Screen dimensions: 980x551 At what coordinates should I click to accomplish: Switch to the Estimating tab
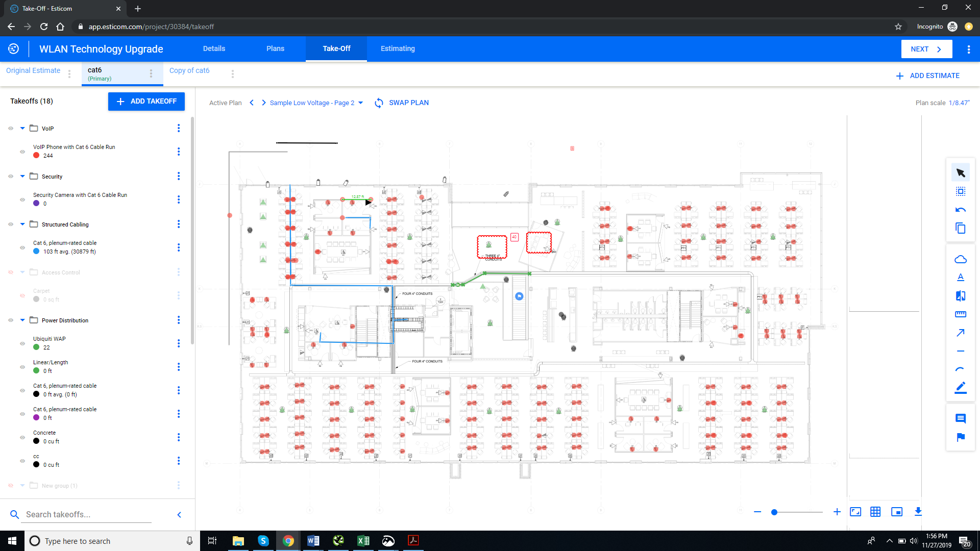click(398, 49)
